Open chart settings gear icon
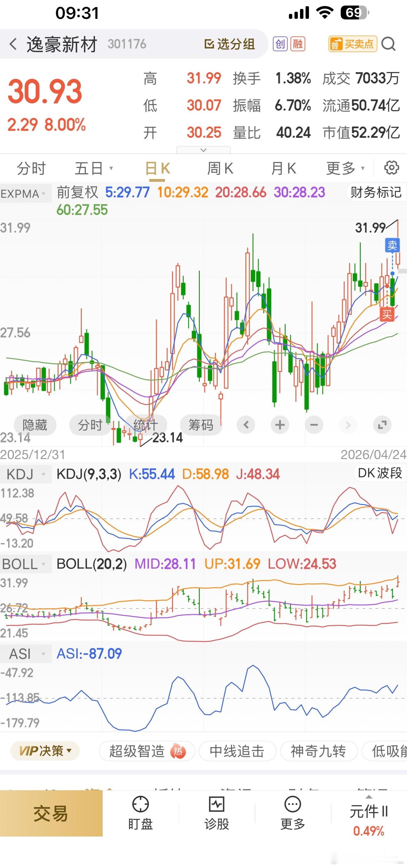Image resolution: width=407 pixels, height=868 pixels. pyautogui.click(x=391, y=168)
